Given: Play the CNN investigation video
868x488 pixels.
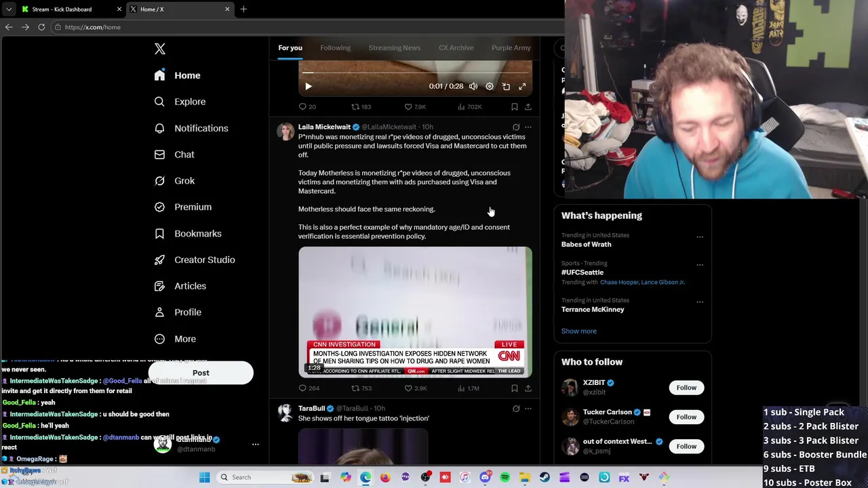Looking at the screenshot, I should click(415, 312).
